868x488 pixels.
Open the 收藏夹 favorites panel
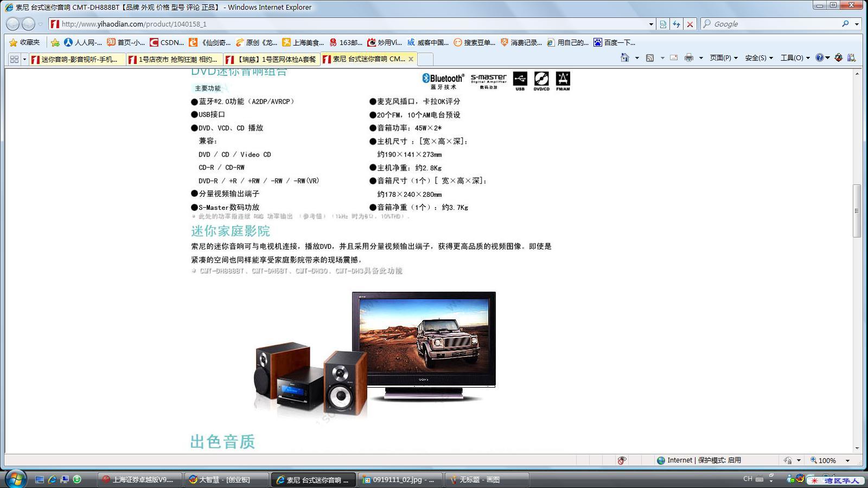click(x=25, y=42)
